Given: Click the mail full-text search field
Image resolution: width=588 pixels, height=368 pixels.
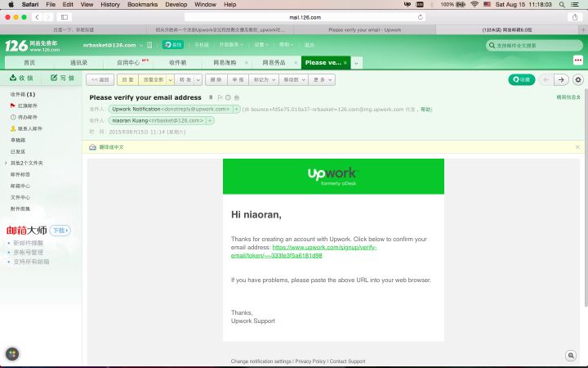Looking at the screenshot, I should pyautogui.click(x=534, y=46).
